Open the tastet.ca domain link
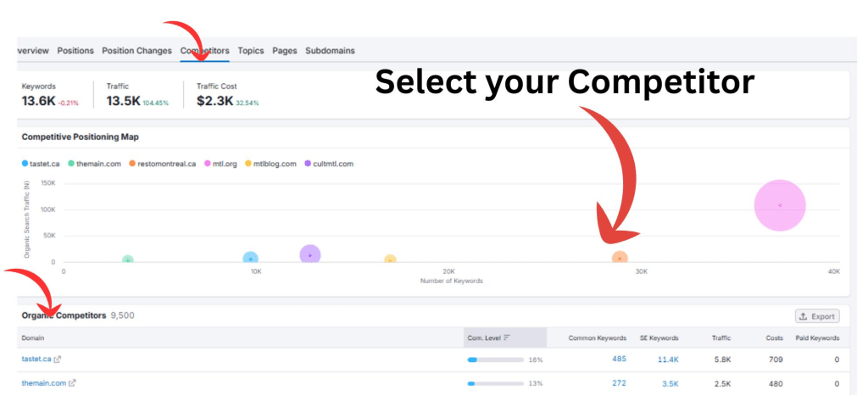868x418 pixels. point(36,359)
